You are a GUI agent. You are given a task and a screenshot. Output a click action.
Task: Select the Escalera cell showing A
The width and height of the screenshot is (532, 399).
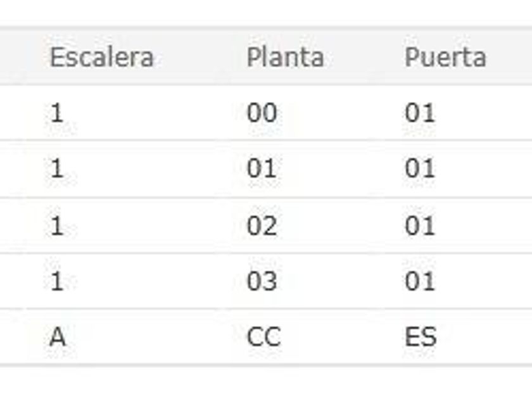pos(57,337)
